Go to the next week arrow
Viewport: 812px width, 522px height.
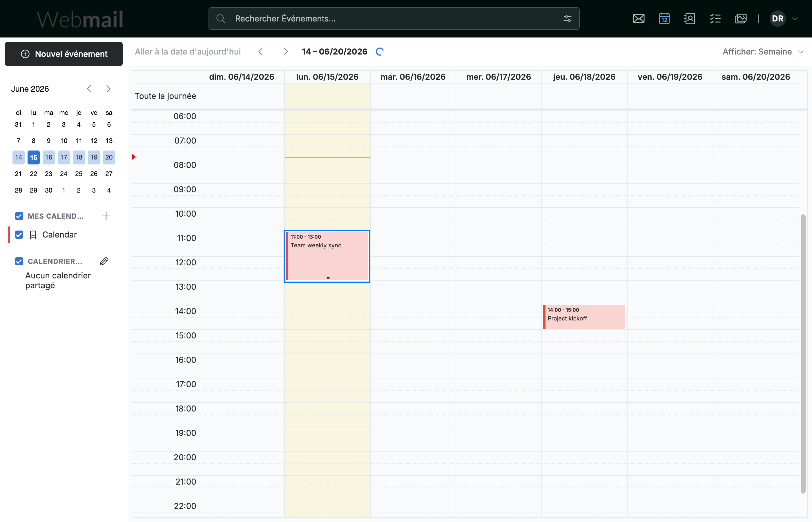click(286, 52)
